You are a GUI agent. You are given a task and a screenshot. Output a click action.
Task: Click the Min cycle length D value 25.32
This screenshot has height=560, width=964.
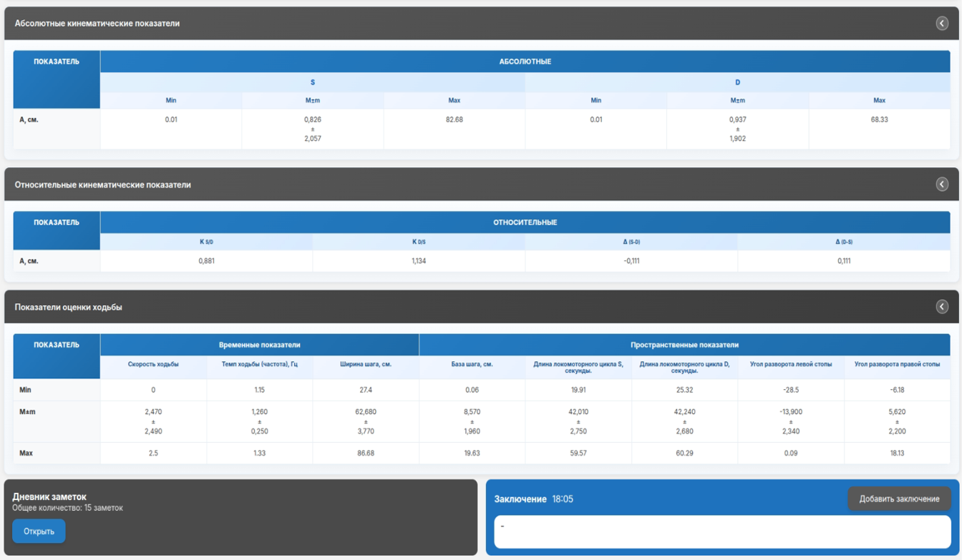coord(685,390)
